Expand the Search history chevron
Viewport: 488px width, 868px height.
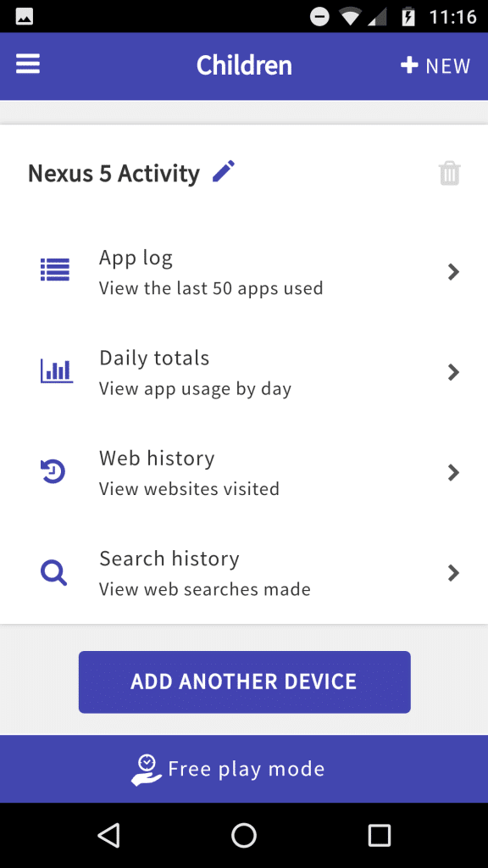[x=453, y=572]
